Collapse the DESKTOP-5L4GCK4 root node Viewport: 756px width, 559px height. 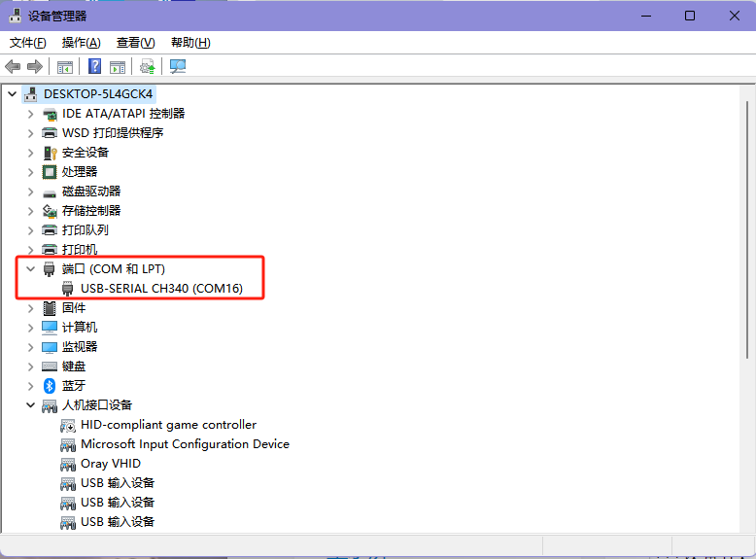pos(13,94)
